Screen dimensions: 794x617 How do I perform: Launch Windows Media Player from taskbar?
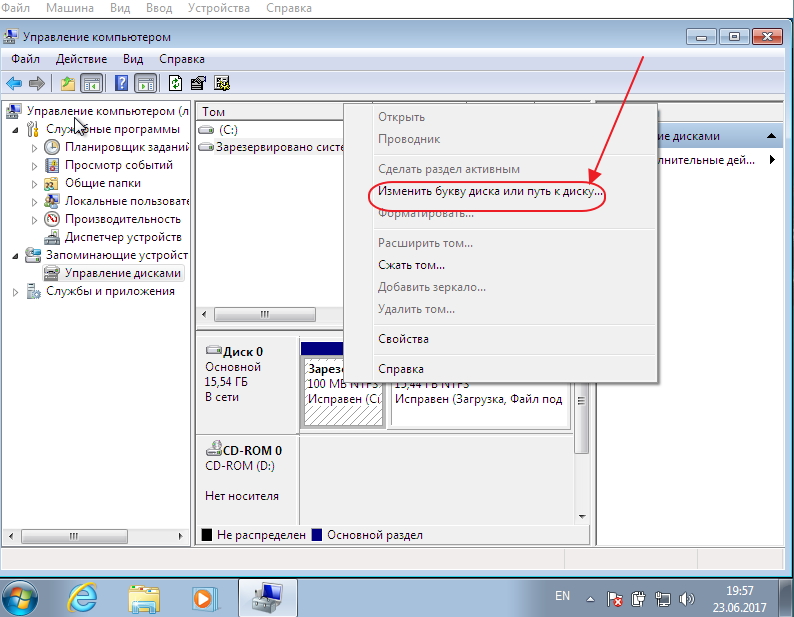(x=205, y=599)
